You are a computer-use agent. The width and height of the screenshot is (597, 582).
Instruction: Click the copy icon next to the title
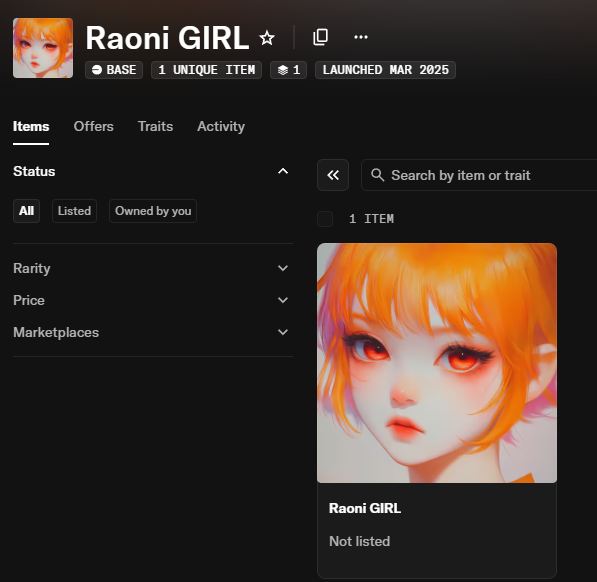(320, 37)
